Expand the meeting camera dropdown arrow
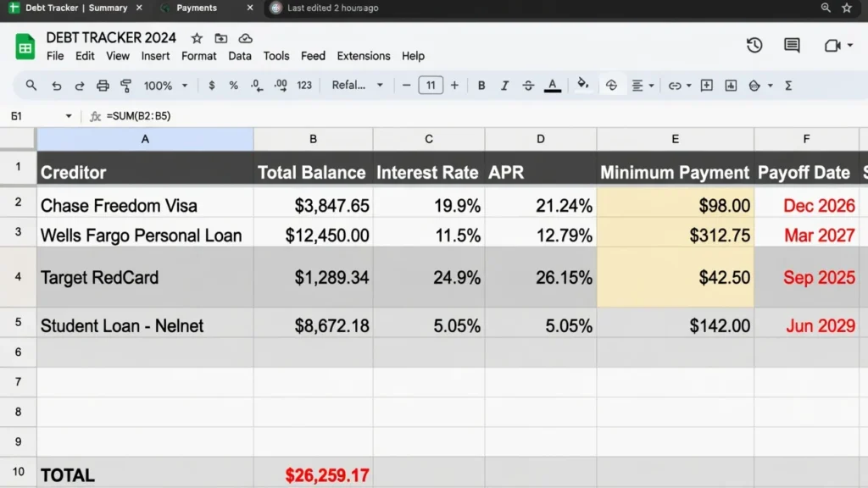This screenshot has height=488, width=868. tap(849, 46)
